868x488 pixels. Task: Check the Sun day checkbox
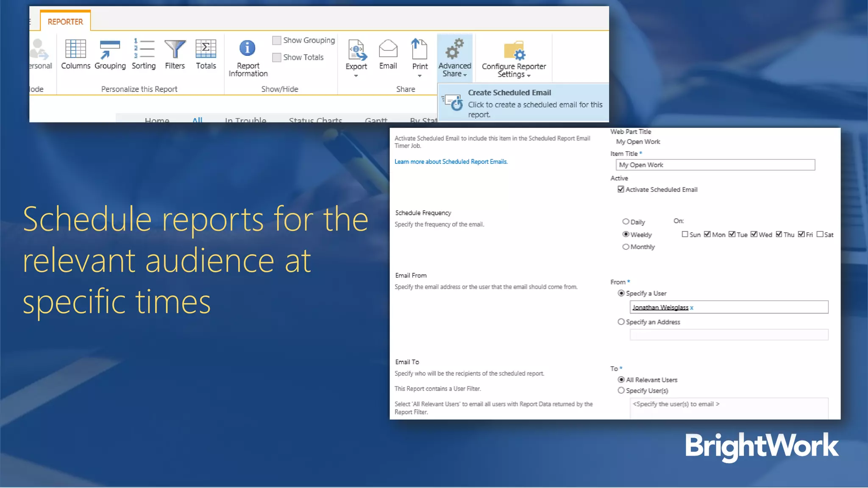(685, 234)
